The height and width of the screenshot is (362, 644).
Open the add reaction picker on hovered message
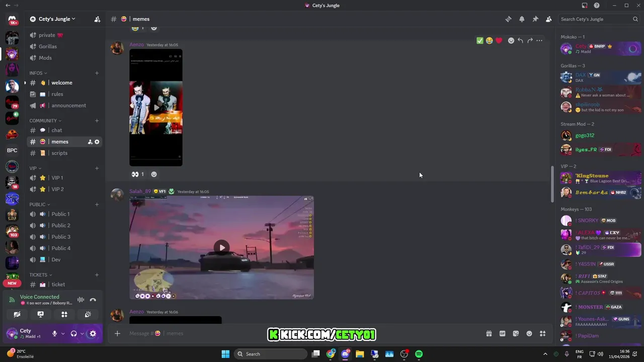(x=511, y=41)
